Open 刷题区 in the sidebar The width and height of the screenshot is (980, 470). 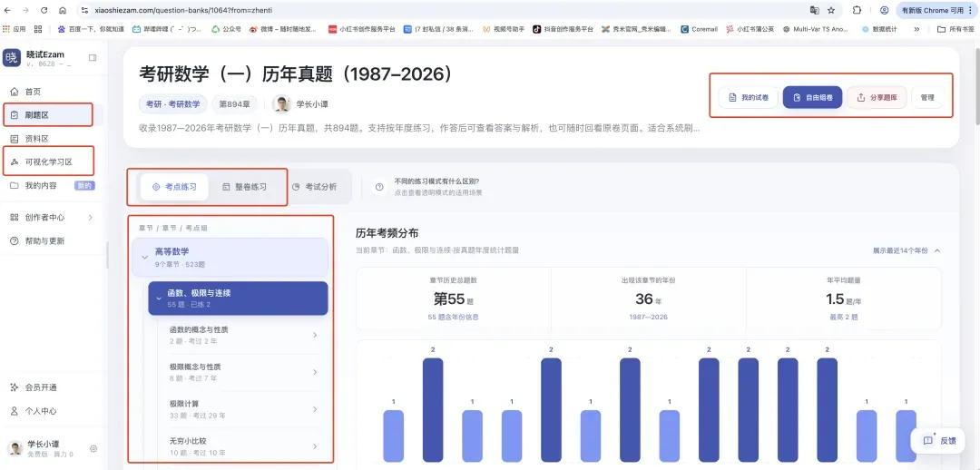(50, 115)
